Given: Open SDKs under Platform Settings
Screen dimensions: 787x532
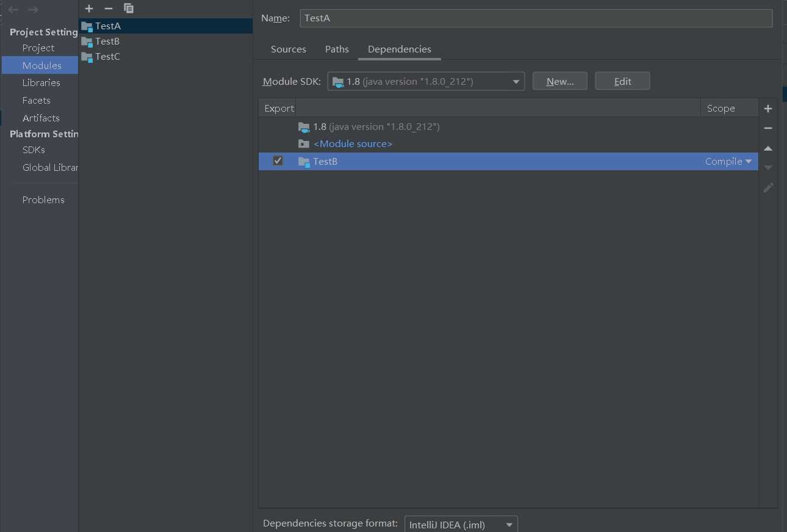Looking at the screenshot, I should click(34, 150).
